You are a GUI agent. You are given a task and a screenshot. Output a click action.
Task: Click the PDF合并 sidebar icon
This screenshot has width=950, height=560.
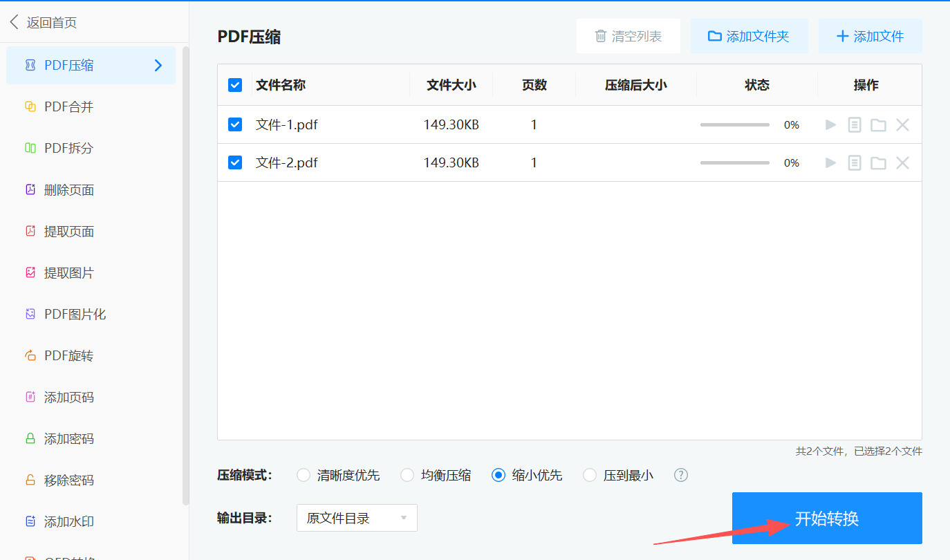[30, 106]
